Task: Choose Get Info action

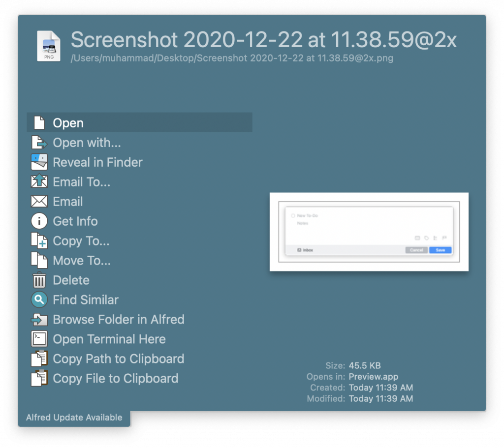Action: [x=139, y=221]
